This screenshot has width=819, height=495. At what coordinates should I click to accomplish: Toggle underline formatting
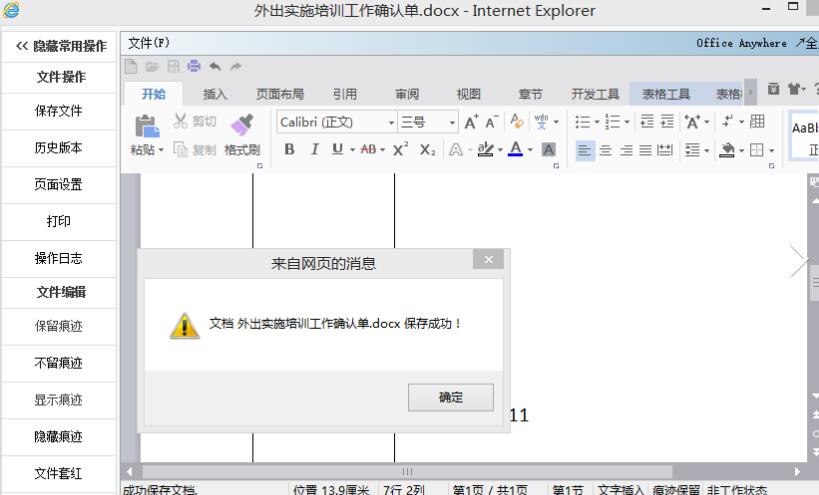337,149
